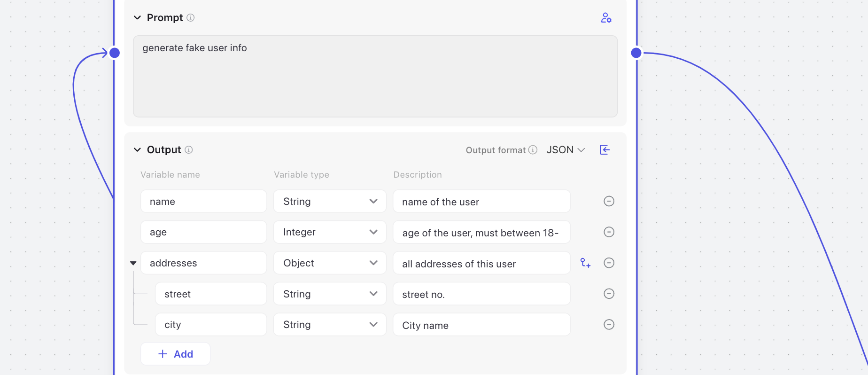This screenshot has width=868, height=375.
Task: Click the import icon next to JSON
Action: pos(605,150)
